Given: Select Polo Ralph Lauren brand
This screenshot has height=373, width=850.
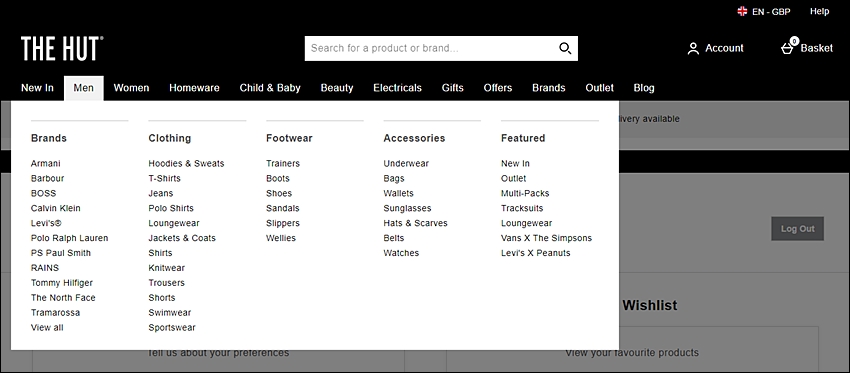Looking at the screenshot, I should [69, 238].
